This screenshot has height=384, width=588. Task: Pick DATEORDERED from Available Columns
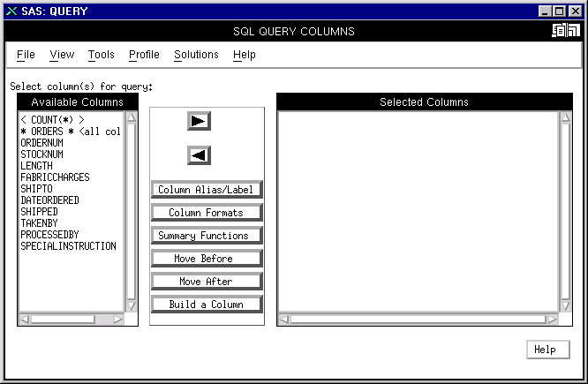[49, 200]
